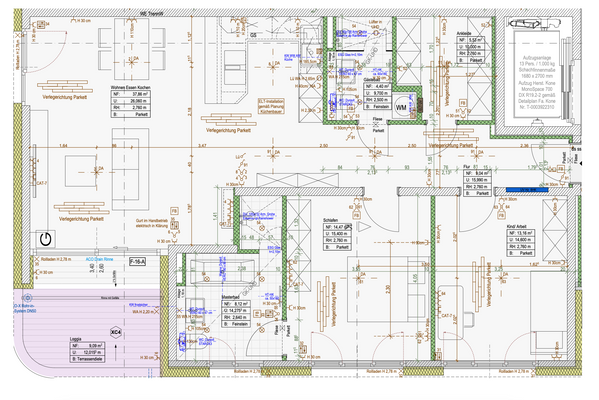Click the 'Loggia' room label
The image size is (599, 400).
click(76, 339)
